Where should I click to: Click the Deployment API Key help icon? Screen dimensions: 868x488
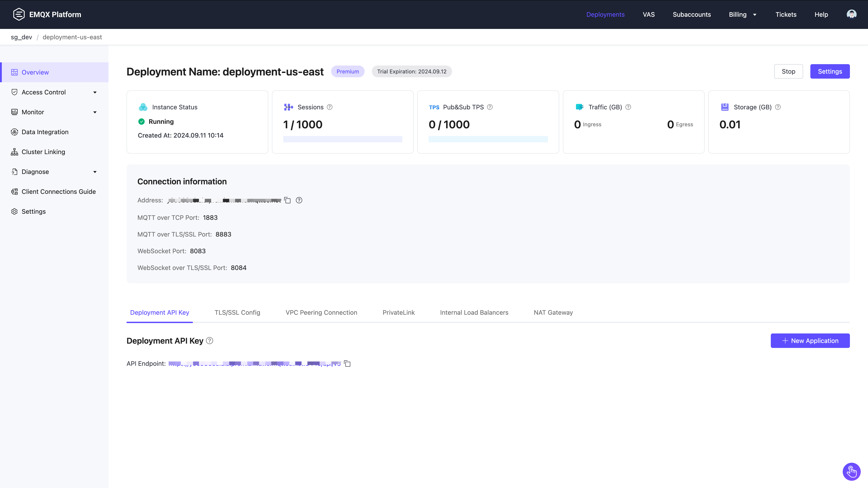click(x=210, y=341)
